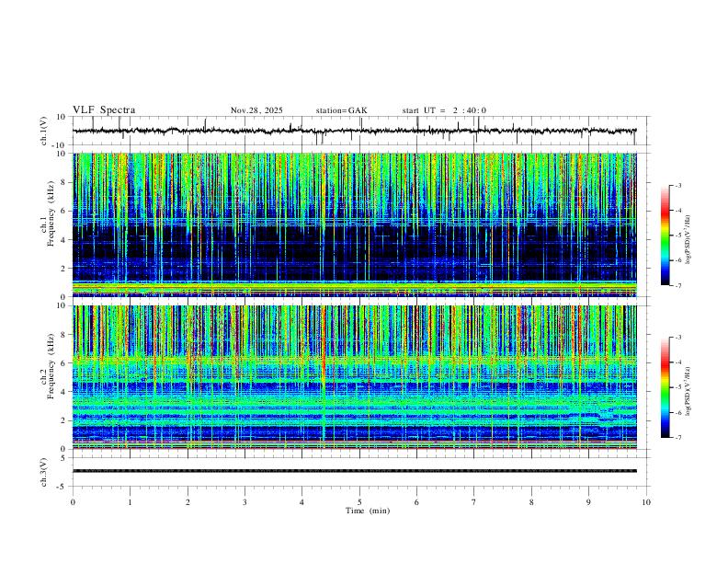Click the ch.1 voltage waveform trace
The width and height of the screenshot is (728, 563).
[354, 131]
